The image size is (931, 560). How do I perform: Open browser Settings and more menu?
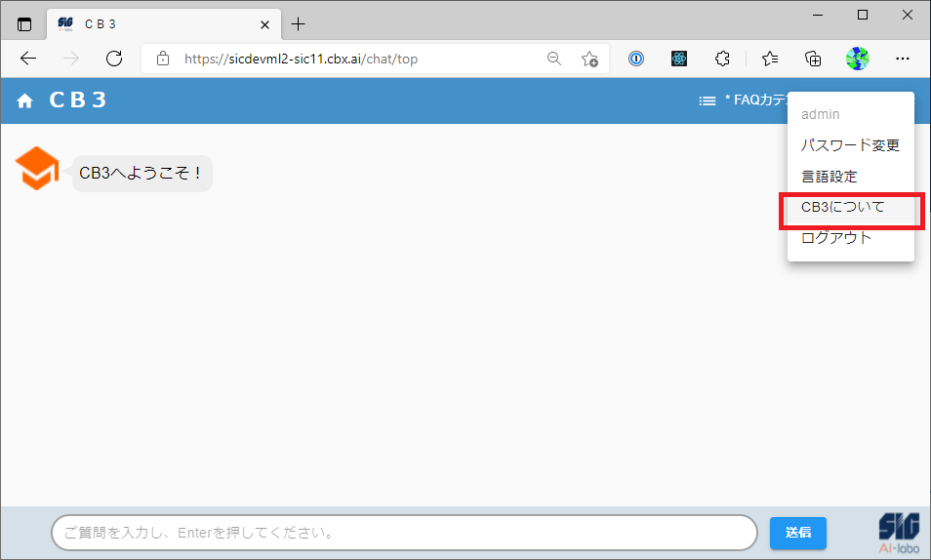tap(903, 59)
